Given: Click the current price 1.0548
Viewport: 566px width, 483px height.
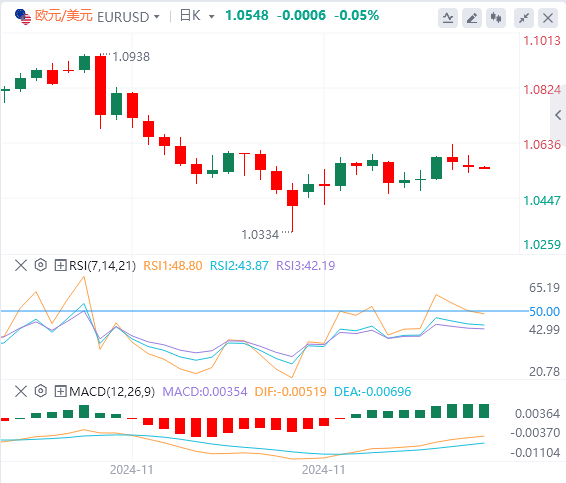Looking at the screenshot, I should tap(247, 16).
